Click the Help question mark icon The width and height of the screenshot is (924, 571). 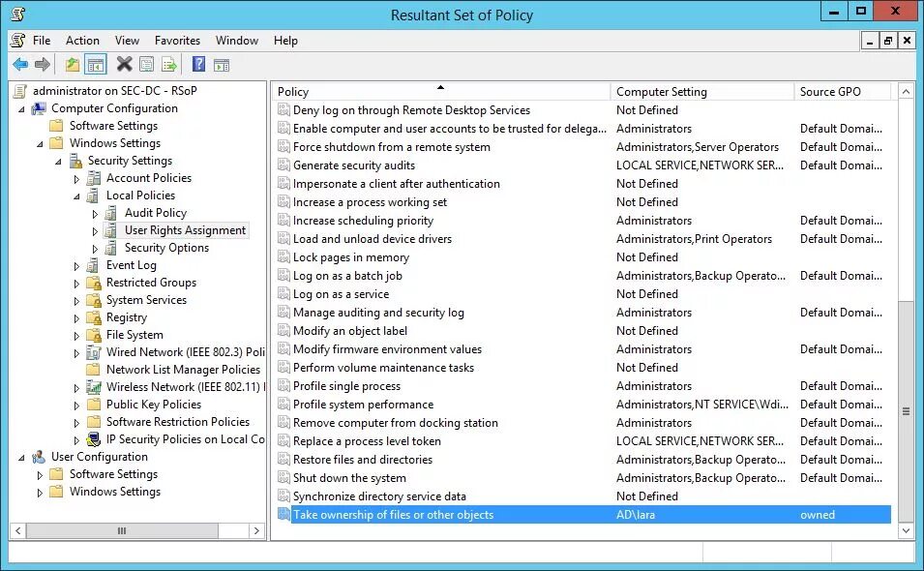(199, 64)
